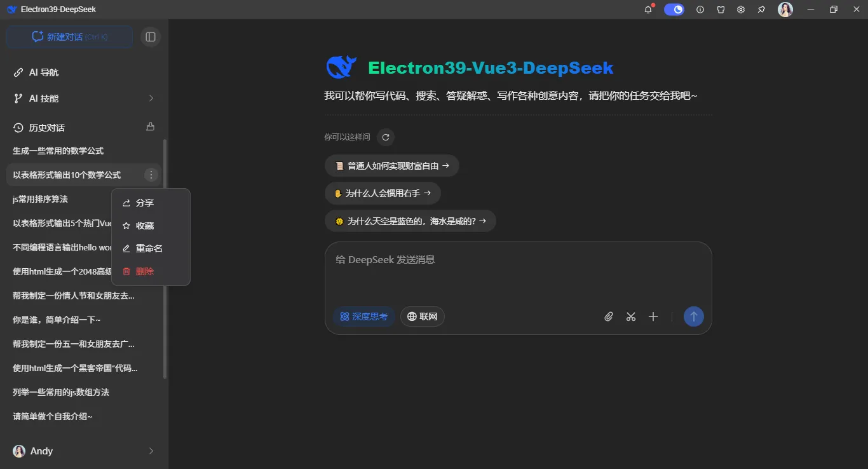Screen dimensions: 868x469
Task: Refresh suggested questions with reload icon
Action: (386, 137)
